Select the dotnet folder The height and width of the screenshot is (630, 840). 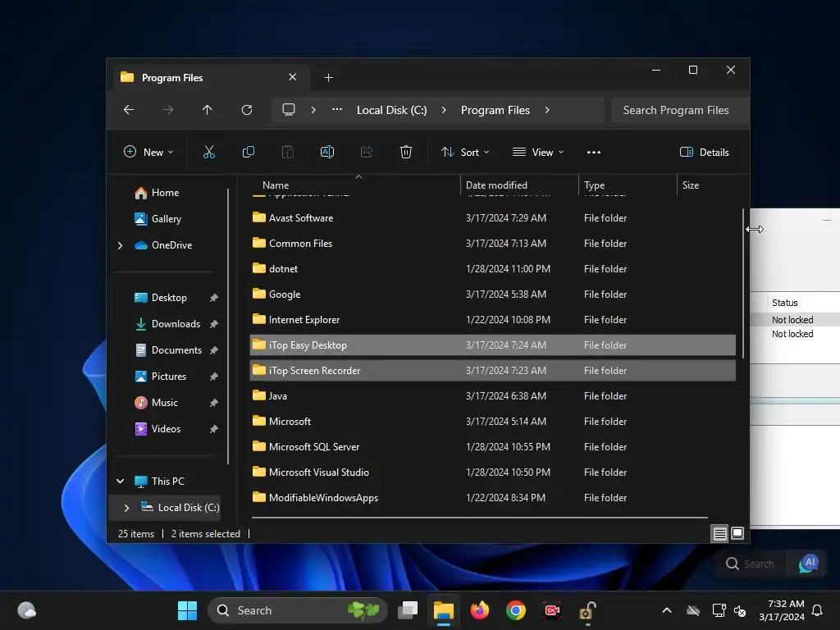coord(492,269)
